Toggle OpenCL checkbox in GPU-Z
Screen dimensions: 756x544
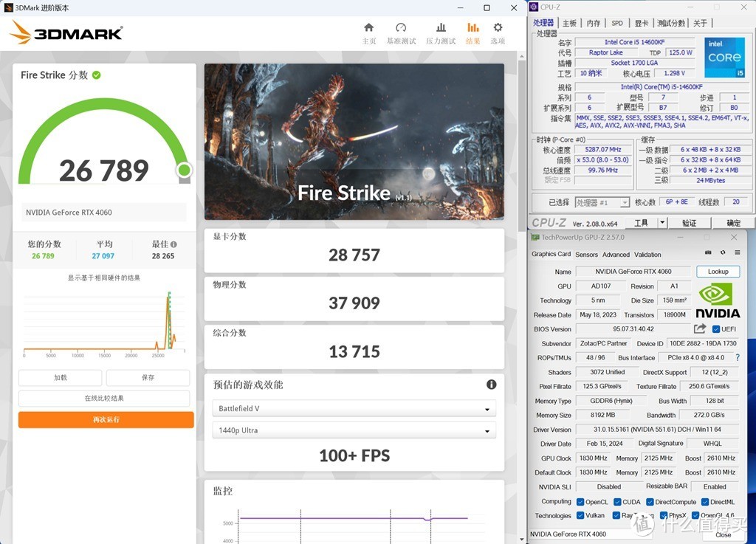tap(580, 502)
